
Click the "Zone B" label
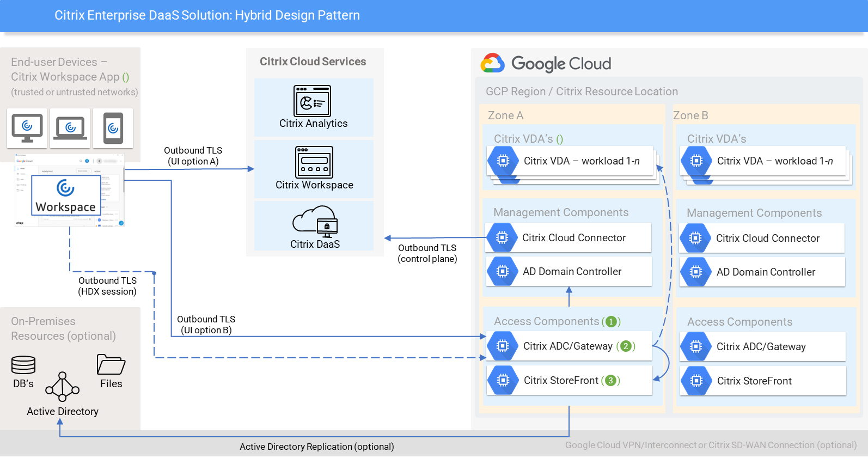(x=690, y=115)
